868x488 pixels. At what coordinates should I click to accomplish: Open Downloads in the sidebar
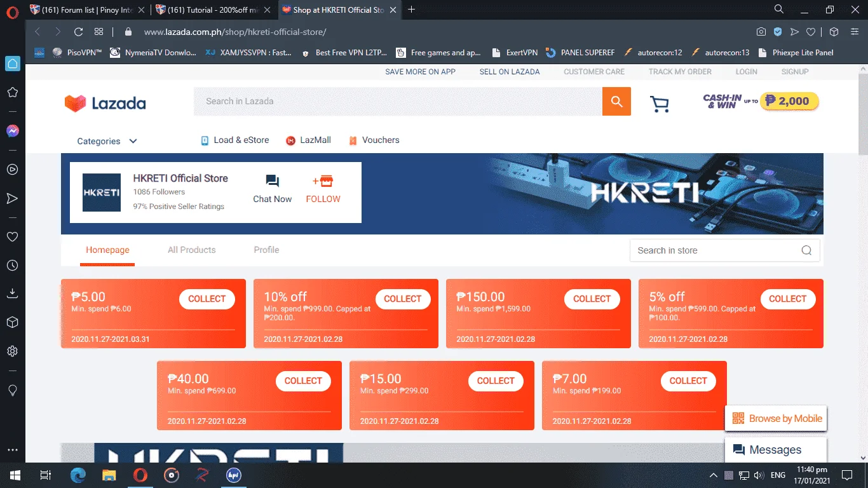pos(12,294)
